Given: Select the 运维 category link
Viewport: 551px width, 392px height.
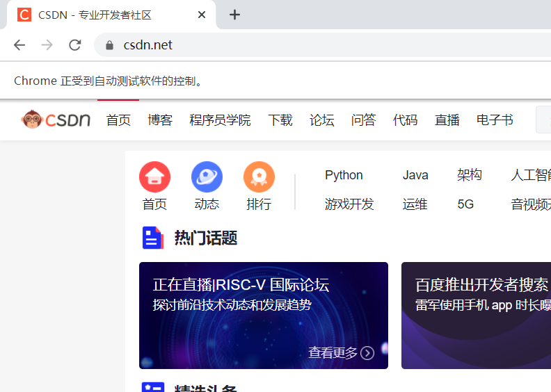Looking at the screenshot, I should [415, 204].
